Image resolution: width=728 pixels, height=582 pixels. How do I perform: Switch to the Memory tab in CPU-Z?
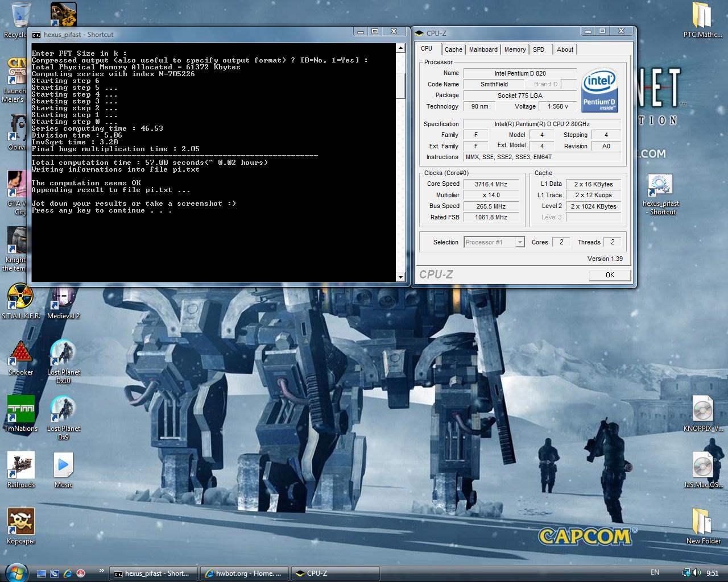[515, 49]
